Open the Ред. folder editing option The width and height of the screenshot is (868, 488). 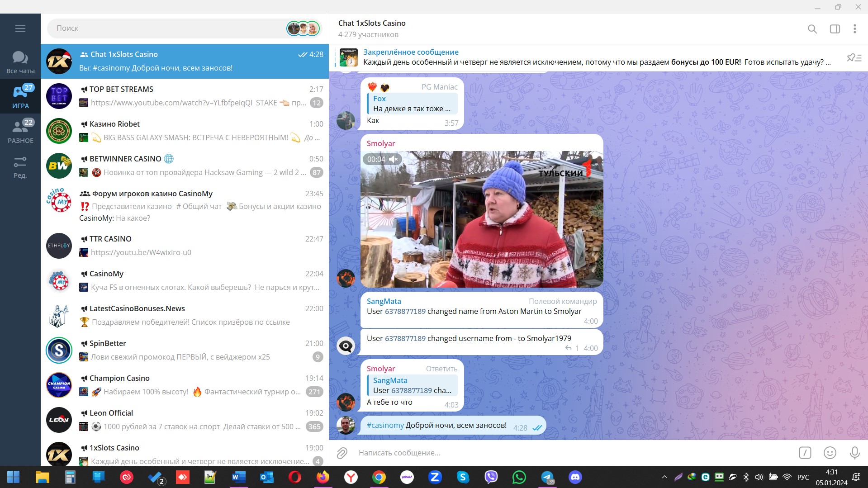[x=20, y=167]
